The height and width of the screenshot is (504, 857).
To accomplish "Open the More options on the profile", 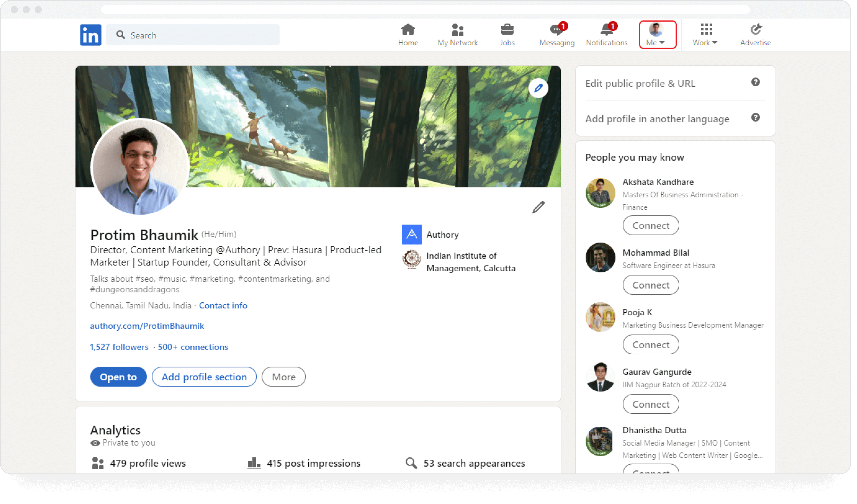I will tap(283, 377).
